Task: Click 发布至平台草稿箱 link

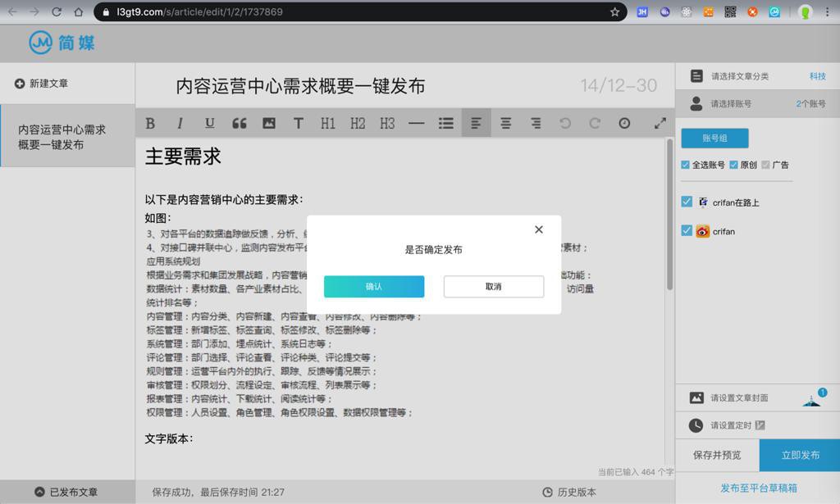Action: [759, 488]
